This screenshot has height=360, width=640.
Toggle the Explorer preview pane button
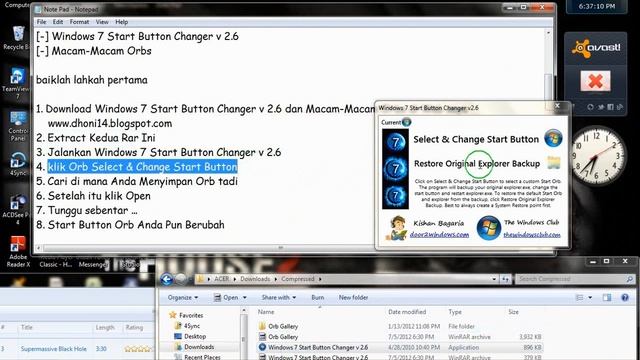(x=607, y=298)
